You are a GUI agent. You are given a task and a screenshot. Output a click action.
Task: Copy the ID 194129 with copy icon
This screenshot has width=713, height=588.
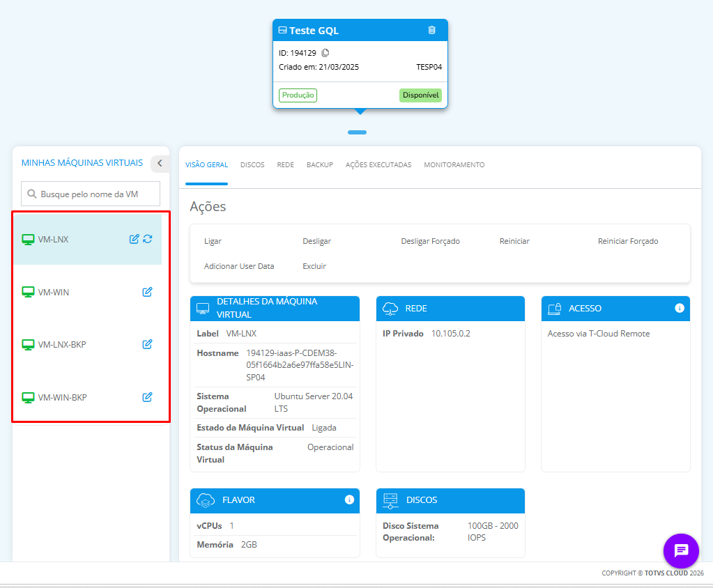[325, 53]
